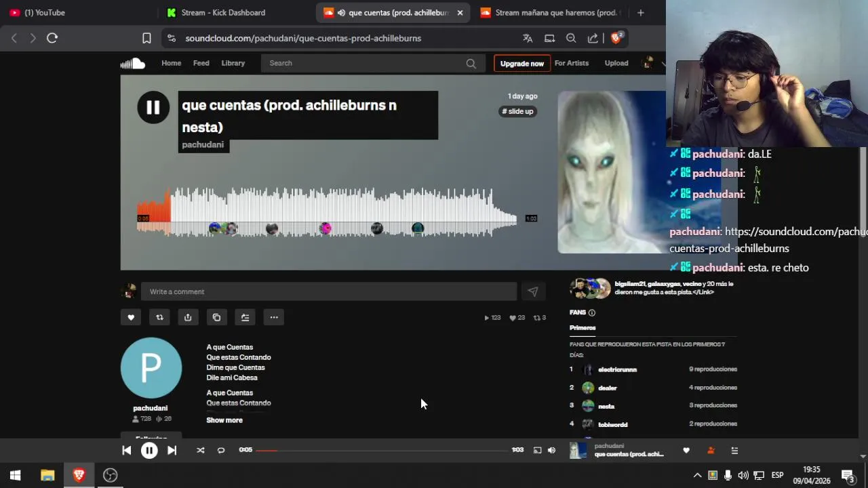Screen dimensions: 868x488
Task: Skip to previous track in player bar
Action: point(127,450)
